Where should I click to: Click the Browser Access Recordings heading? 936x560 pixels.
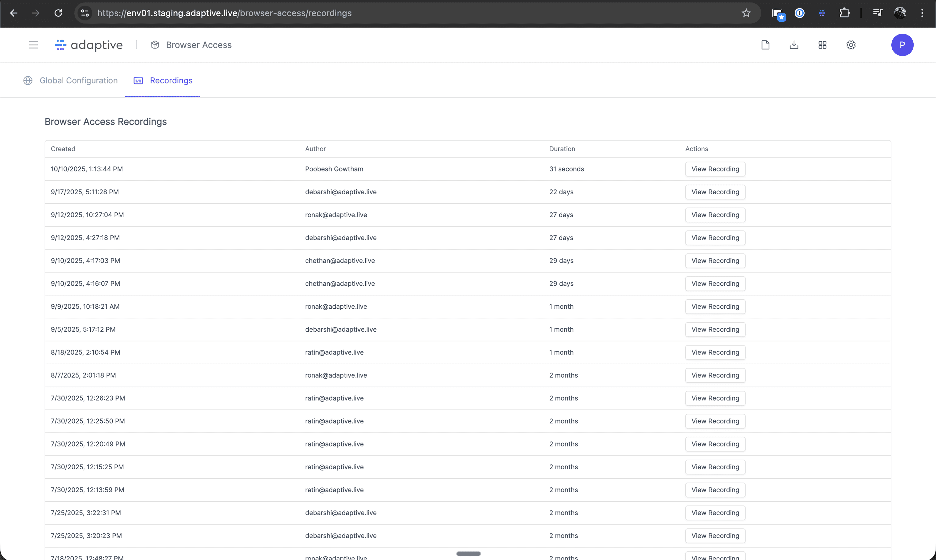point(106,122)
